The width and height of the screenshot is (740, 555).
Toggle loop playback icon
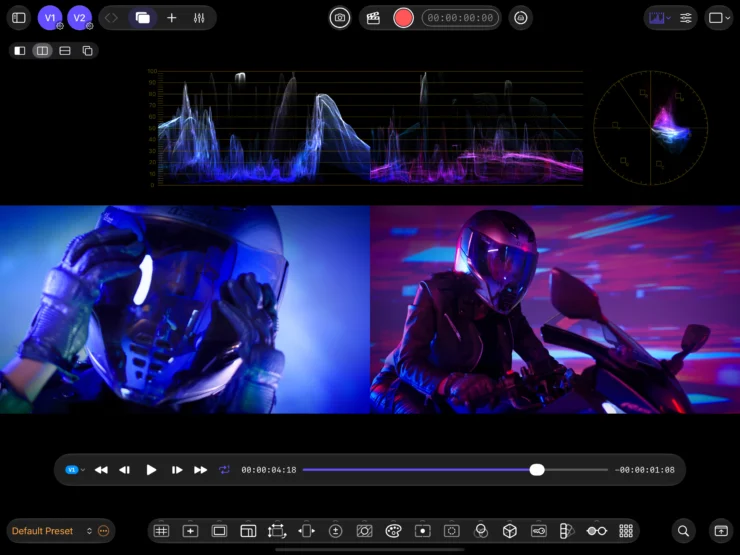(224, 470)
